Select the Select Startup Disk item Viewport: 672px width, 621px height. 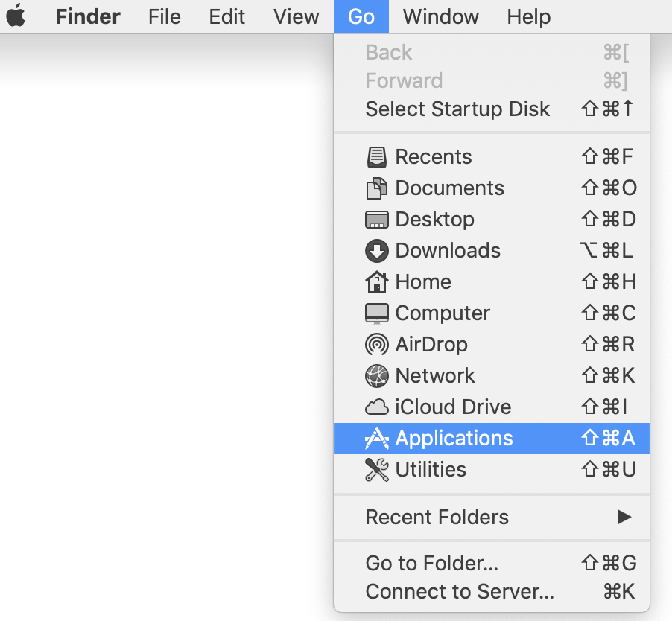click(x=492, y=109)
